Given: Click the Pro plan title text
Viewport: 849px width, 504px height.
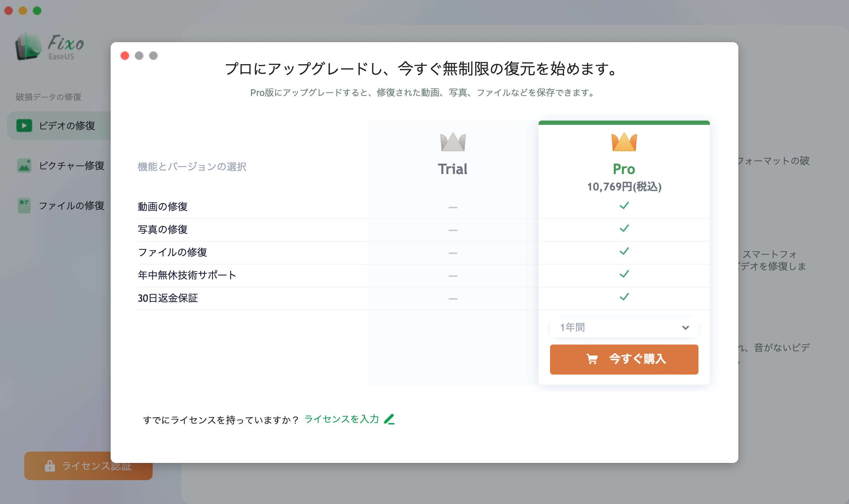Looking at the screenshot, I should [624, 169].
